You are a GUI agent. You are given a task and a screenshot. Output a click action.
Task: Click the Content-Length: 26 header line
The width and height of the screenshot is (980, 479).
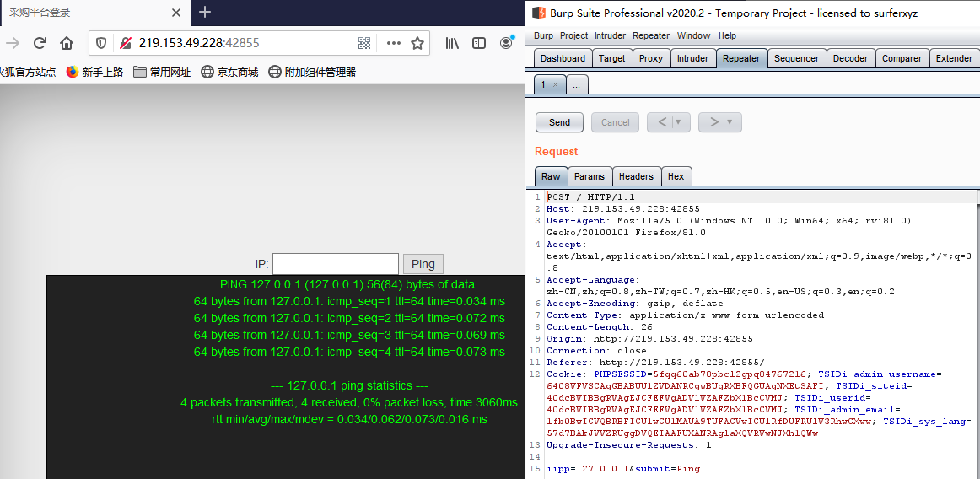[599, 327]
